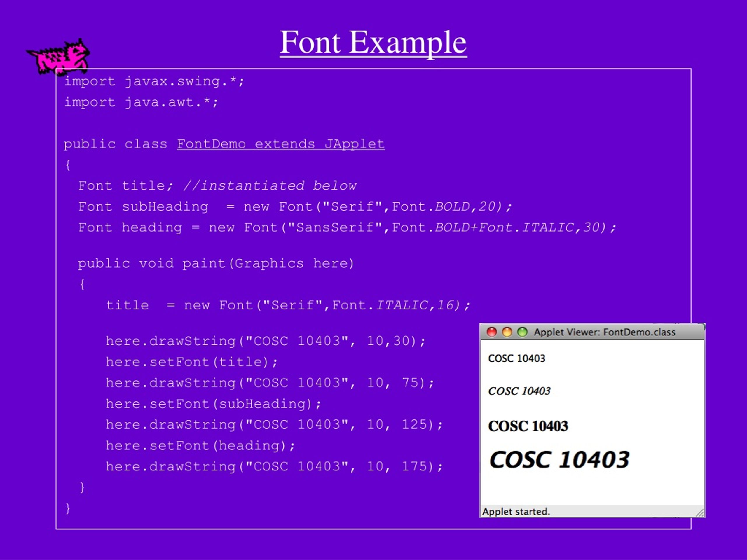Click the drawString line ending in '10, 75);'
The width and height of the screenshot is (747, 560).
point(270,383)
